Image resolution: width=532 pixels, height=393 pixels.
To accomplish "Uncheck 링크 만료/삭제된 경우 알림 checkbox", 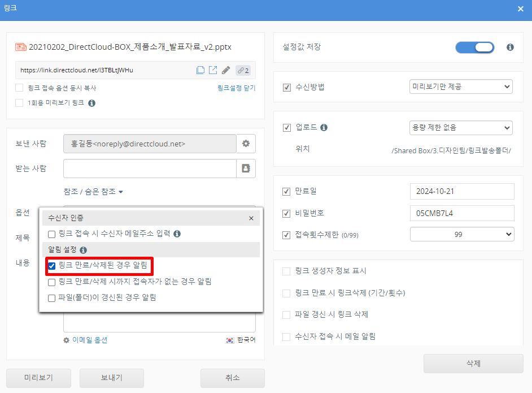I will [52, 265].
